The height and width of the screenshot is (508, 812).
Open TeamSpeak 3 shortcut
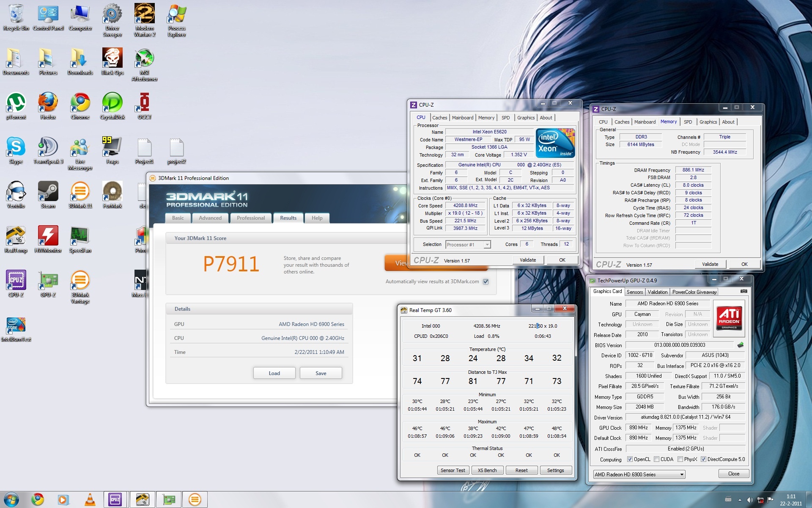point(48,150)
